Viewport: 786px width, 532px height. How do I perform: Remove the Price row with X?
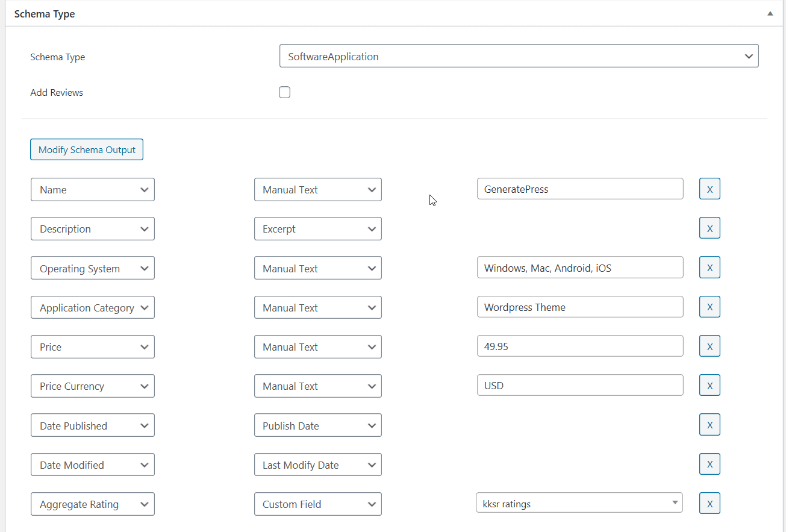[x=710, y=346]
